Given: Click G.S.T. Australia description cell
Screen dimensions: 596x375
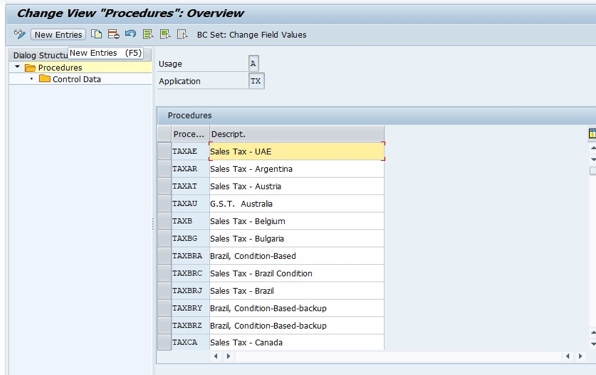Looking at the screenshot, I should coord(296,204).
